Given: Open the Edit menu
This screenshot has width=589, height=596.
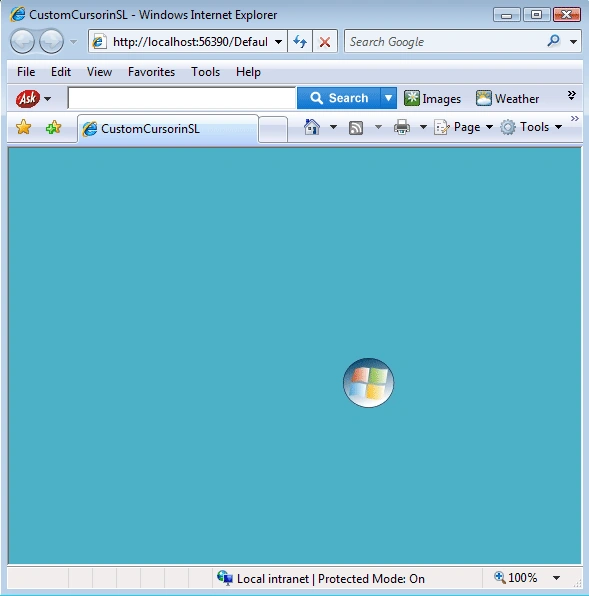Looking at the screenshot, I should click(61, 72).
